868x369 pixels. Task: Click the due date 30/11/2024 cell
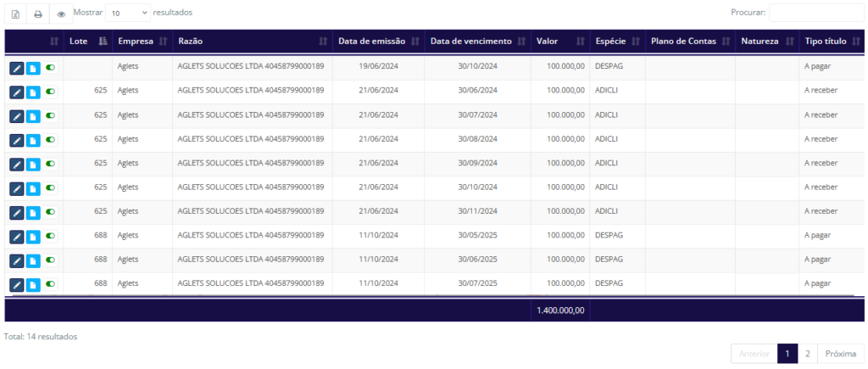[478, 211]
